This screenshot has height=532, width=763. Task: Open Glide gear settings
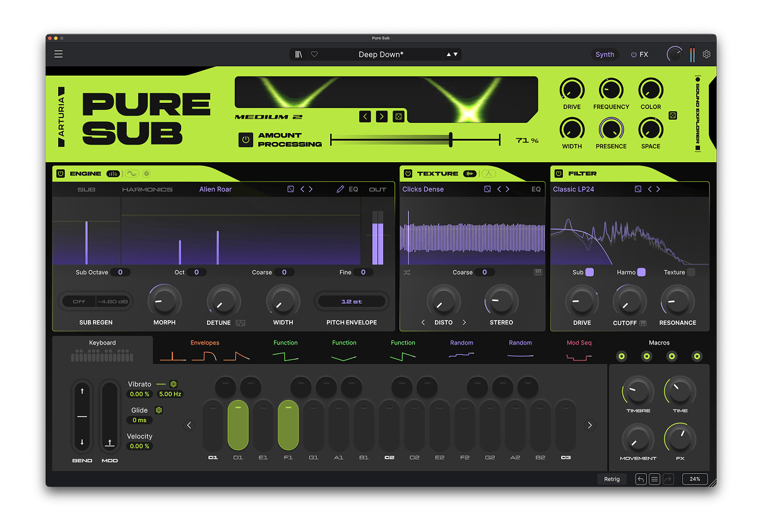(x=159, y=410)
